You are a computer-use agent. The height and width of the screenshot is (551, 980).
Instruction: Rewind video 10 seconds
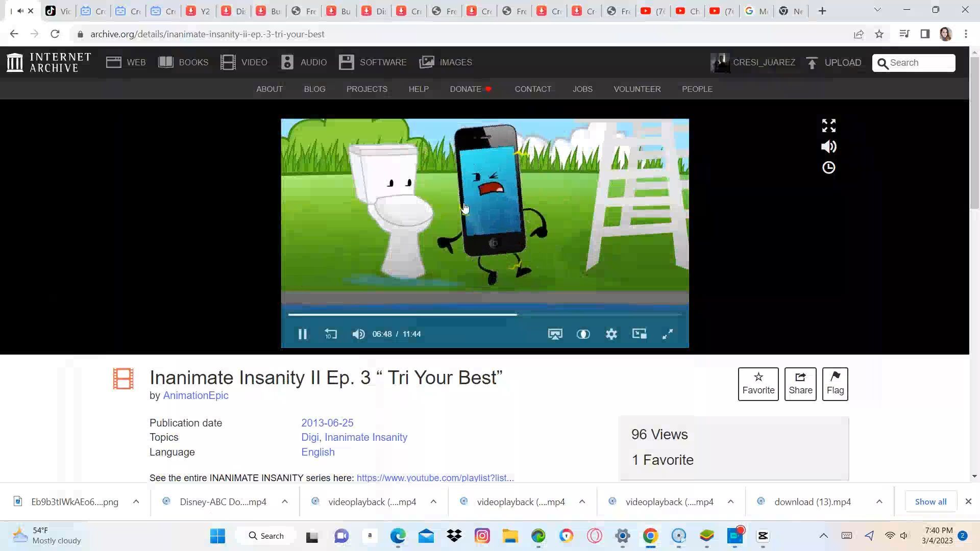(x=331, y=334)
